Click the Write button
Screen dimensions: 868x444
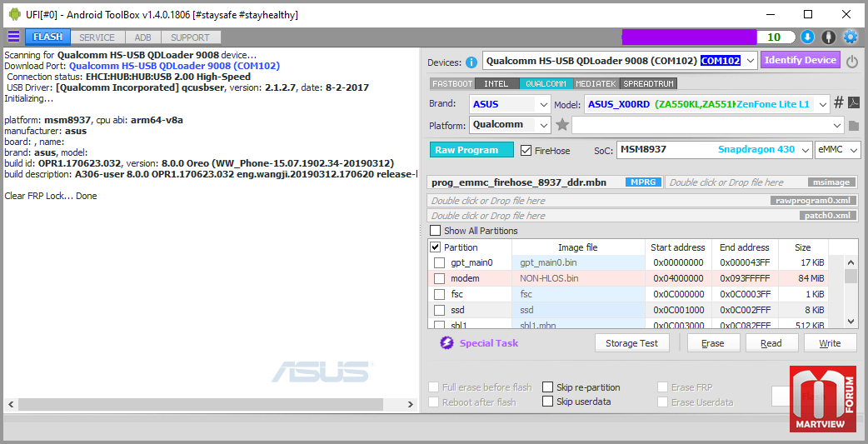tap(830, 343)
